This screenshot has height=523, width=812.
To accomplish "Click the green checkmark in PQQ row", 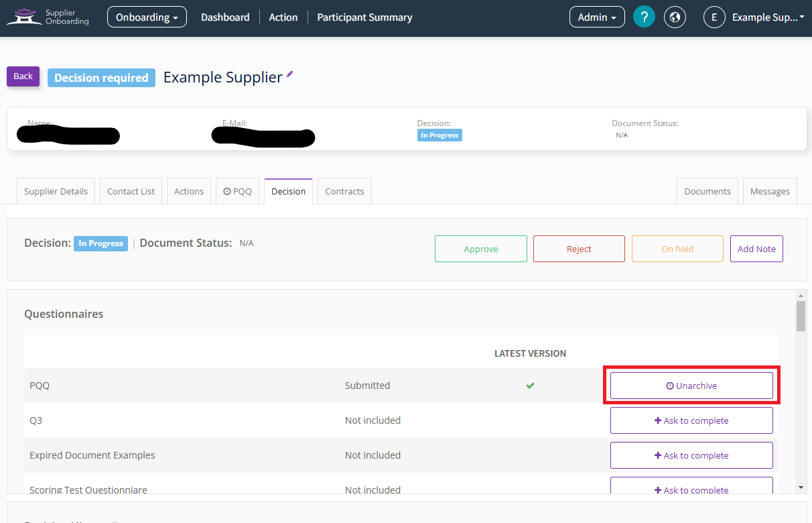I will point(530,386).
